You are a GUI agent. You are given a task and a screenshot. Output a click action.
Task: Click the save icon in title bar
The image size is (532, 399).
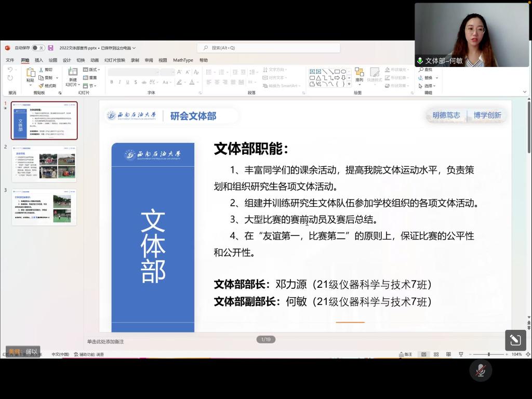[x=50, y=48]
